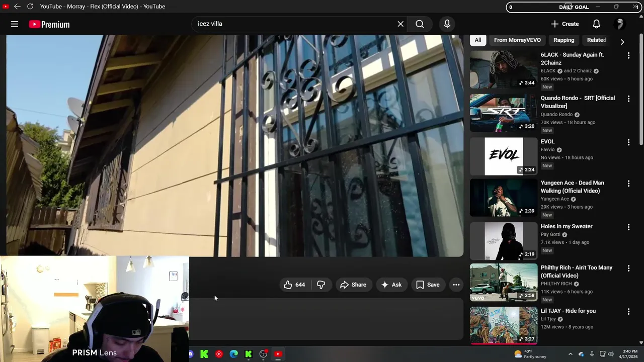Open the notifications bell

(596, 24)
